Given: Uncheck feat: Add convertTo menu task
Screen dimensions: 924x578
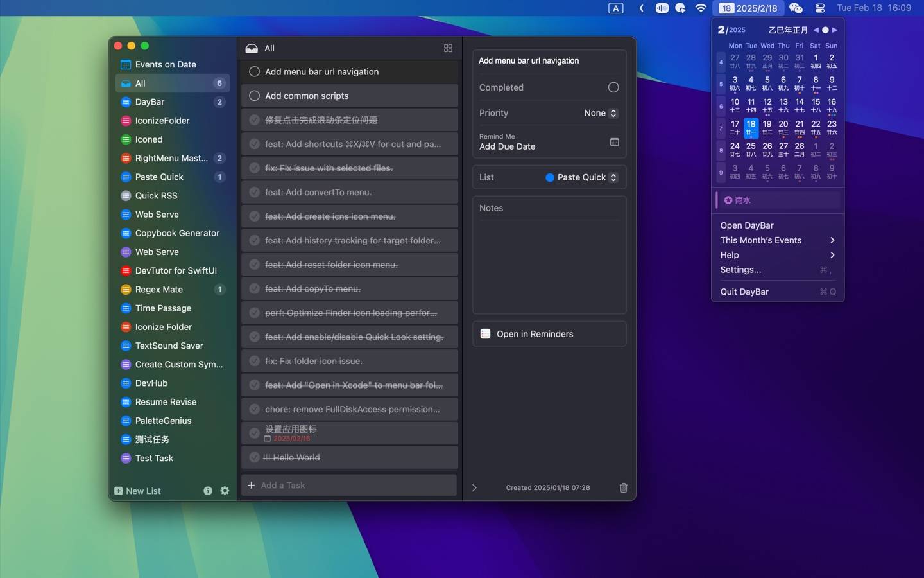Looking at the screenshot, I should coord(254,192).
